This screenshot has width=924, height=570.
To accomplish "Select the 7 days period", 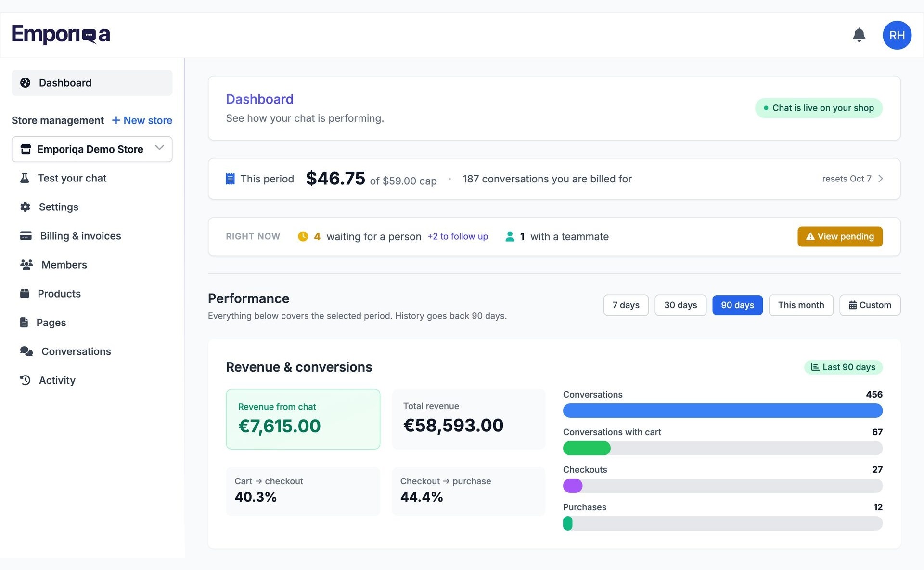I will (626, 305).
